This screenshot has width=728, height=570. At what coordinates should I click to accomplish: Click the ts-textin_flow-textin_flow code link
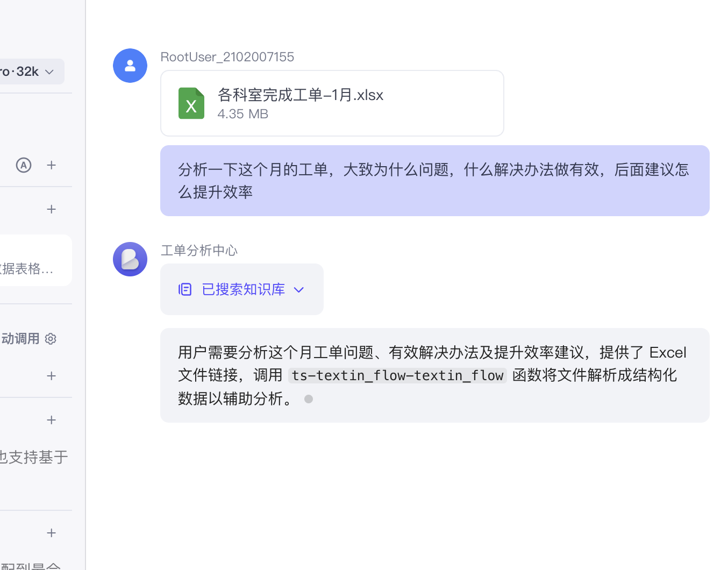pos(397,375)
